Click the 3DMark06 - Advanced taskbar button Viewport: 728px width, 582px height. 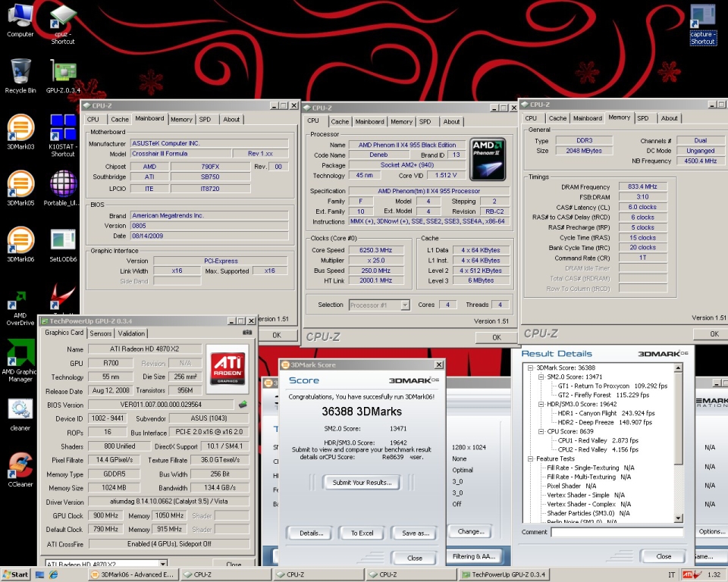(133, 574)
